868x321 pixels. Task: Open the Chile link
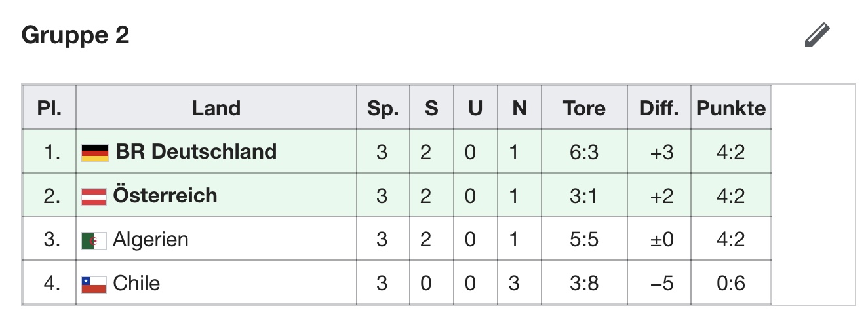[x=136, y=284]
